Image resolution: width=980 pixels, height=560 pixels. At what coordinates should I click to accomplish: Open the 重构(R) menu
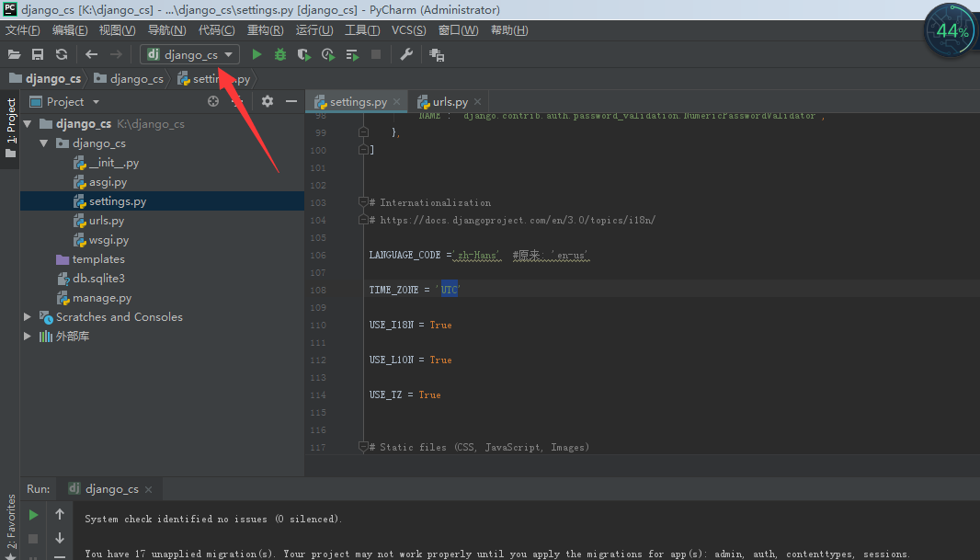point(266,30)
